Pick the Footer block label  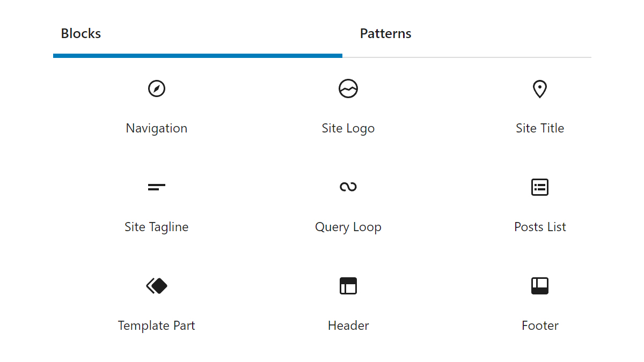(x=540, y=326)
